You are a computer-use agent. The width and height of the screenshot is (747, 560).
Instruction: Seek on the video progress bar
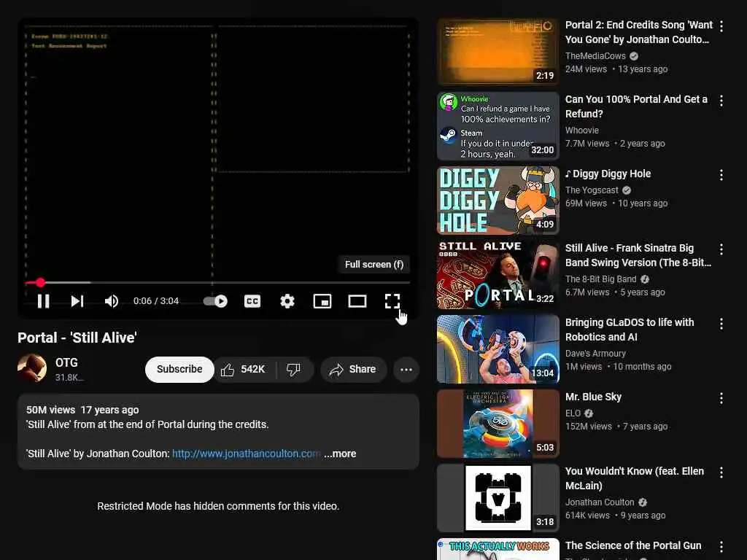coord(217,282)
